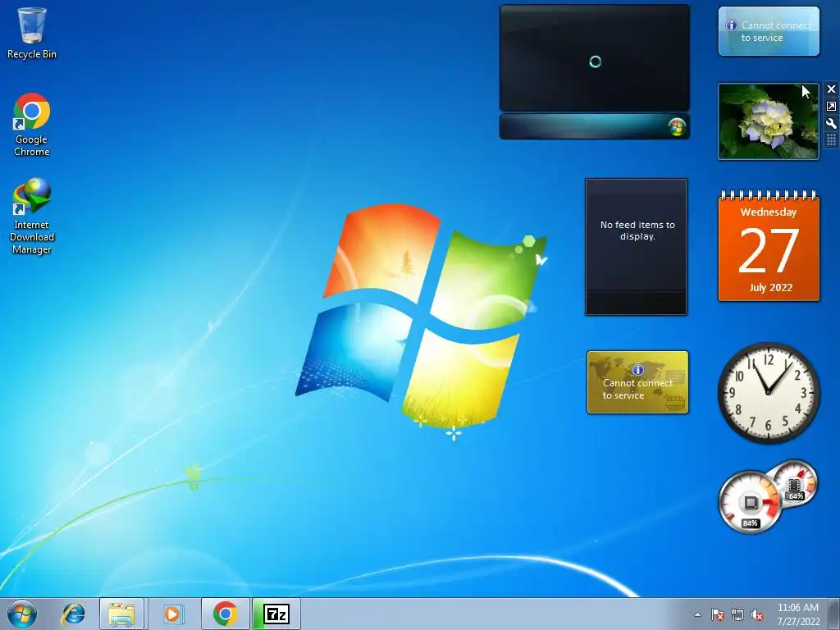Image resolution: width=840 pixels, height=630 pixels.
Task: Click the Media Center gadget loading screen
Action: 595,57
